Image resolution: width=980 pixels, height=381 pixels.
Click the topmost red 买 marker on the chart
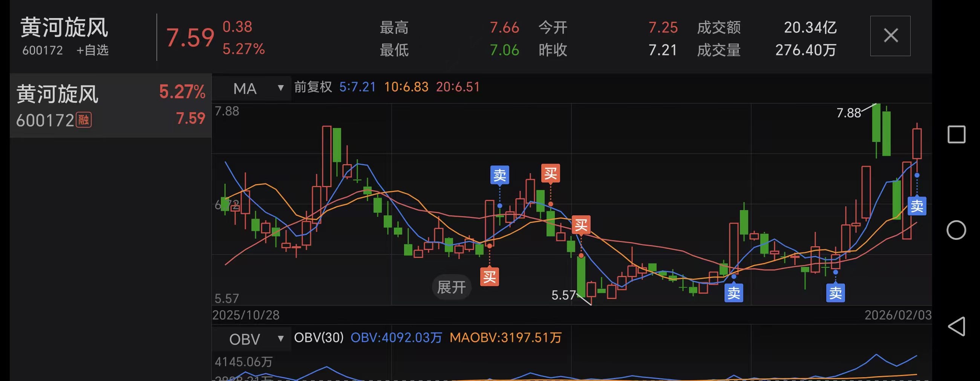[550, 174]
